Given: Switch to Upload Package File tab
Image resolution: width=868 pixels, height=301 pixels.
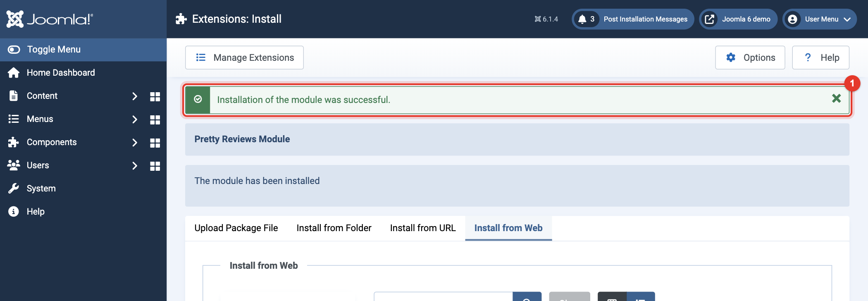Looking at the screenshot, I should (236, 228).
